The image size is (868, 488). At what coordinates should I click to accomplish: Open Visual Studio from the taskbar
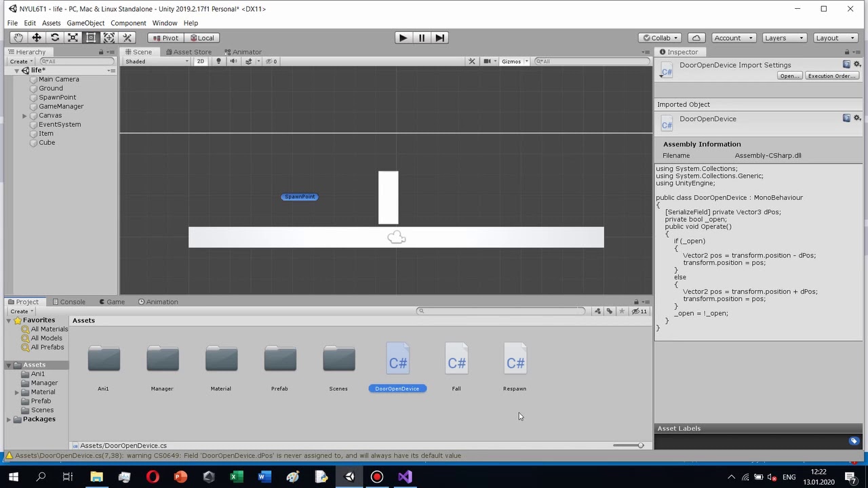pos(405,477)
